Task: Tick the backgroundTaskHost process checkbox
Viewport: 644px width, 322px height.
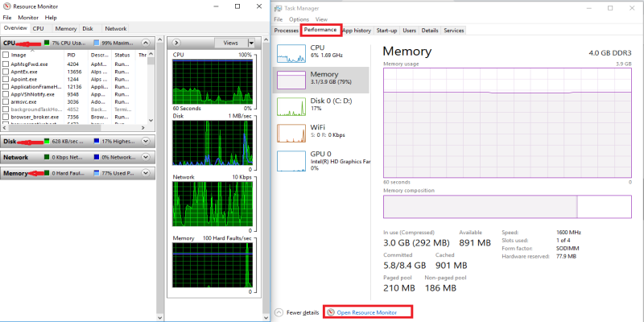Action: click(6, 109)
